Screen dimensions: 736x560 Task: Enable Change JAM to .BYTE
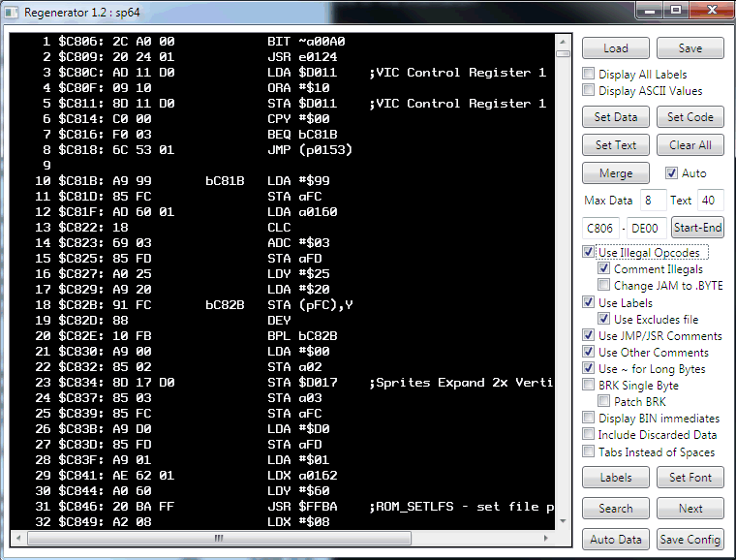point(604,286)
